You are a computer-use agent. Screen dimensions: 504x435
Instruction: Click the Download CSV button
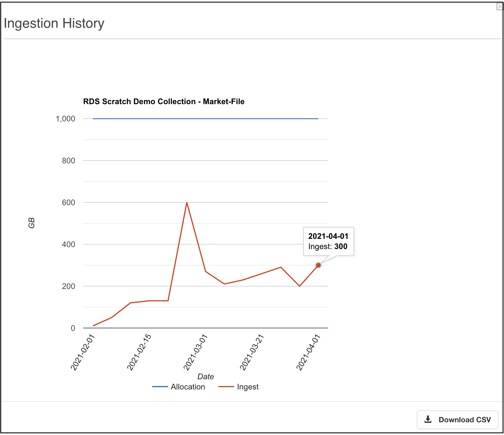(457, 419)
